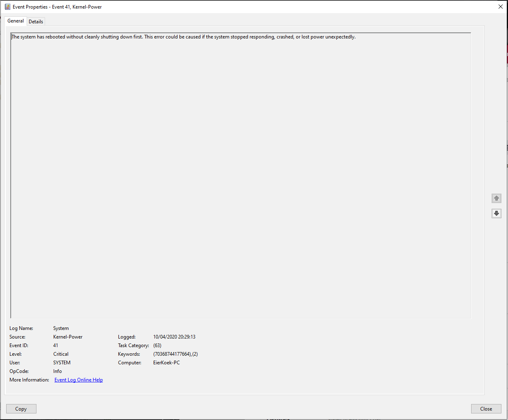Close the Event Properties window
508x420 pixels.
(x=500, y=7)
